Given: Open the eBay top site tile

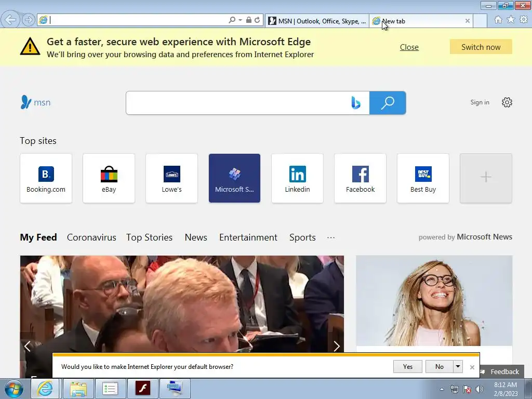Looking at the screenshot, I should (x=109, y=178).
